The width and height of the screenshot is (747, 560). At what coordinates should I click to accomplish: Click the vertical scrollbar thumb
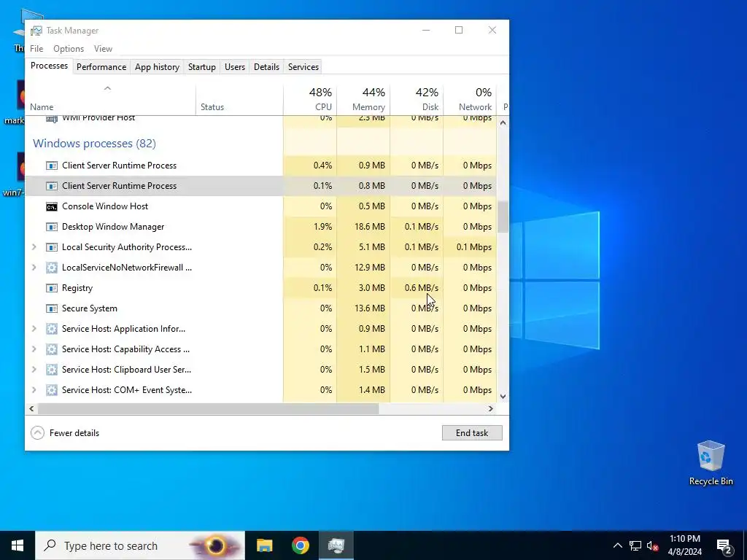[503, 217]
